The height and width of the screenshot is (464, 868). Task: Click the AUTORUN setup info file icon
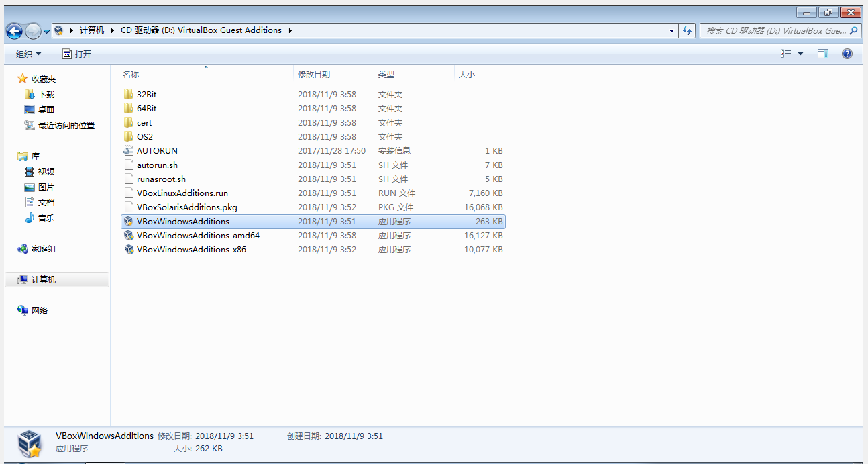coord(129,150)
